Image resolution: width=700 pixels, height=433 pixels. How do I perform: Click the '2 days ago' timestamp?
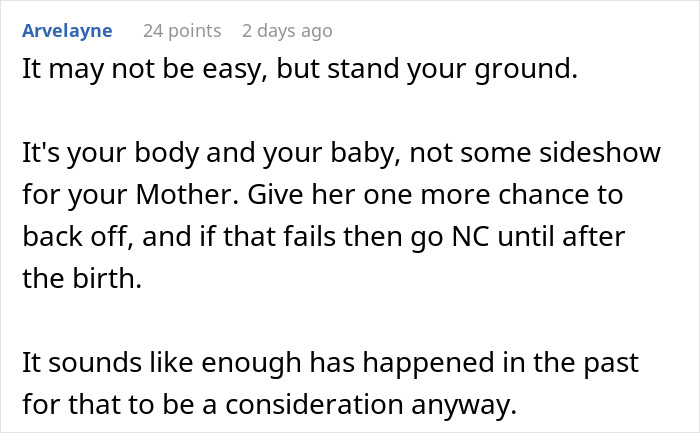tap(287, 31)
